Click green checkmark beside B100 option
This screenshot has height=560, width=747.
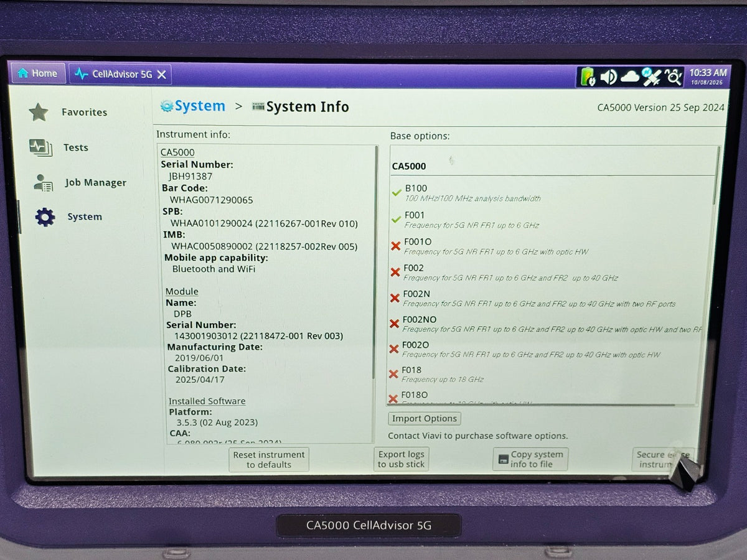coord(396,193)
